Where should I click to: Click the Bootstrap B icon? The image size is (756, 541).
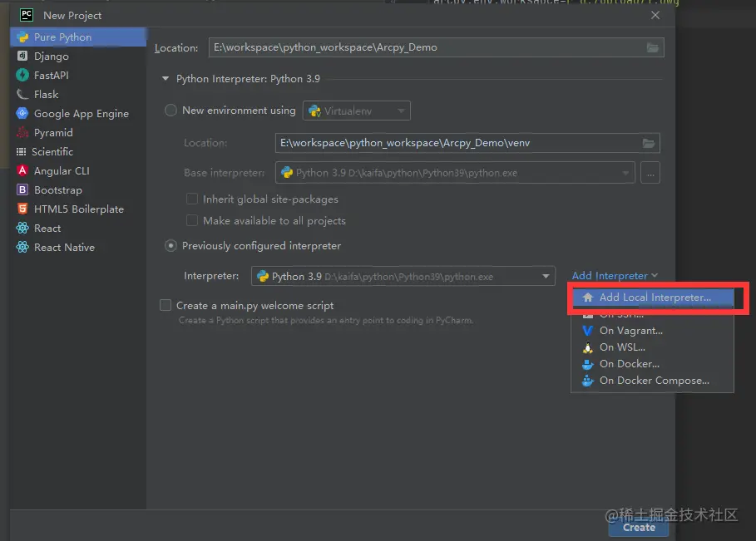tap(22, 189)
